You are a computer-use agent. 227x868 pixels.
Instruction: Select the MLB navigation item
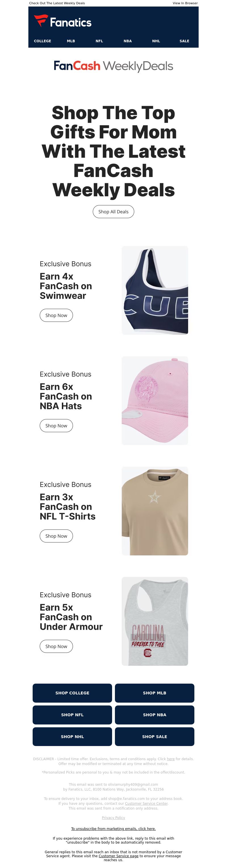(x=71, y=41)
